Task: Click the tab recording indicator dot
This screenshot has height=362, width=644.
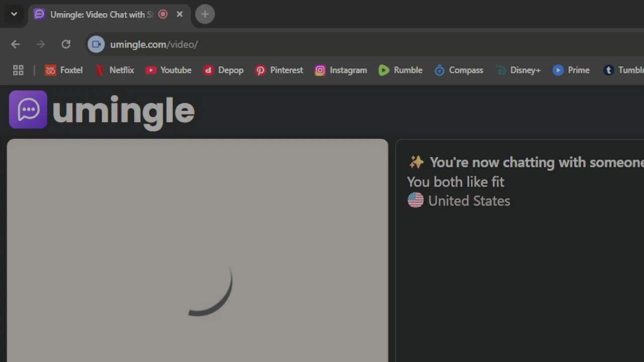Action: point(163,14)
